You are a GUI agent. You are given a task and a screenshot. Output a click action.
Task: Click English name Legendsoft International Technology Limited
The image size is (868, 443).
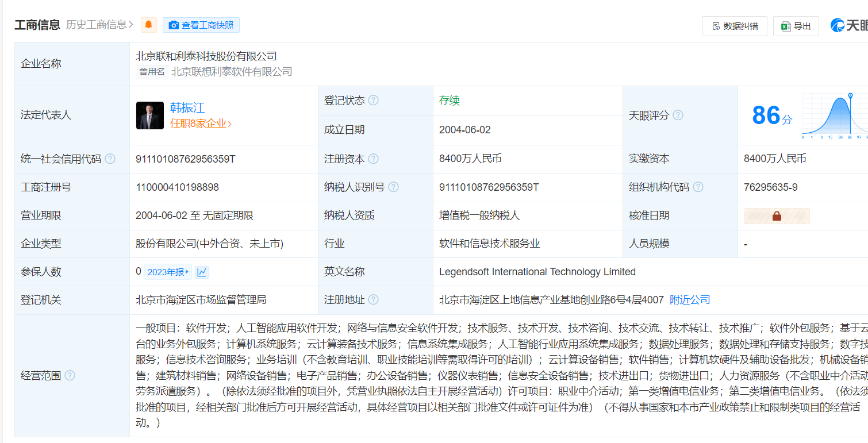pos(537,271)
